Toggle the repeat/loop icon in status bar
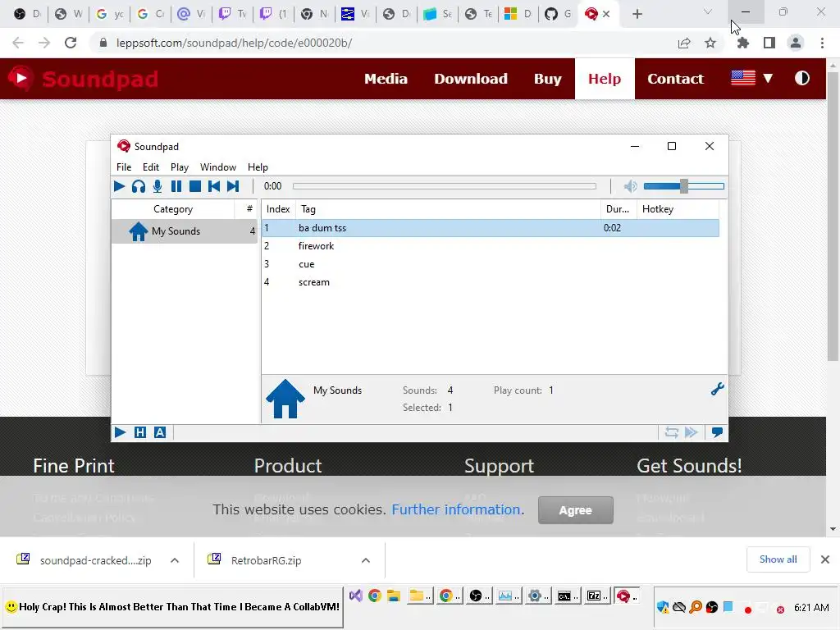 click(x=671, y=432)
